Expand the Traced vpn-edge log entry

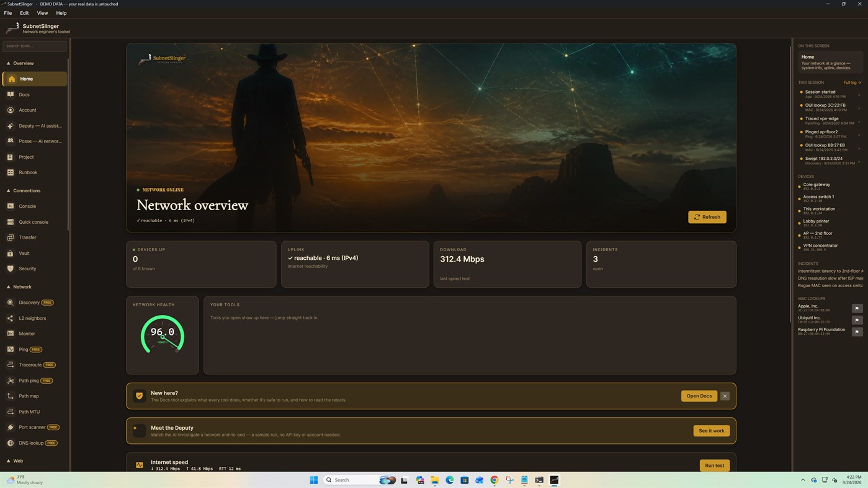859,122
